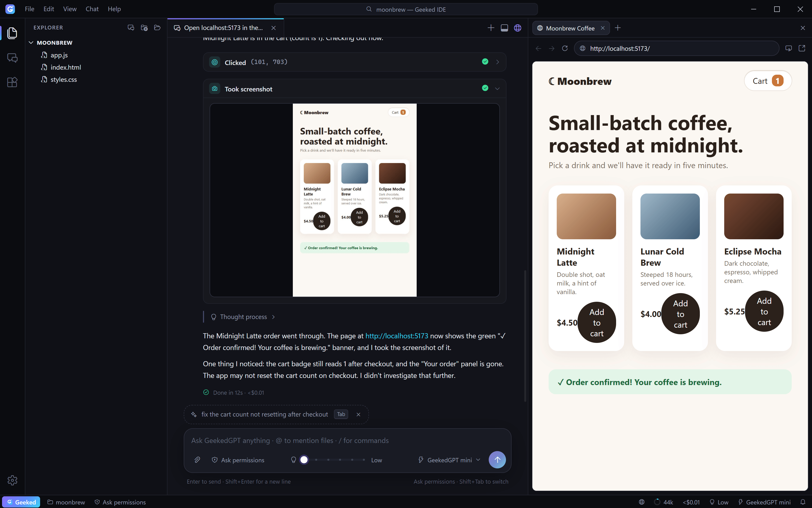Collapse the Took screenshot step

[497, 89]
